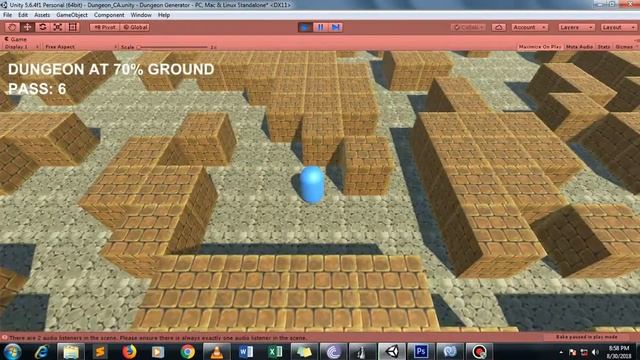
Task: Select the Hand tool
Action: (12, 27)
